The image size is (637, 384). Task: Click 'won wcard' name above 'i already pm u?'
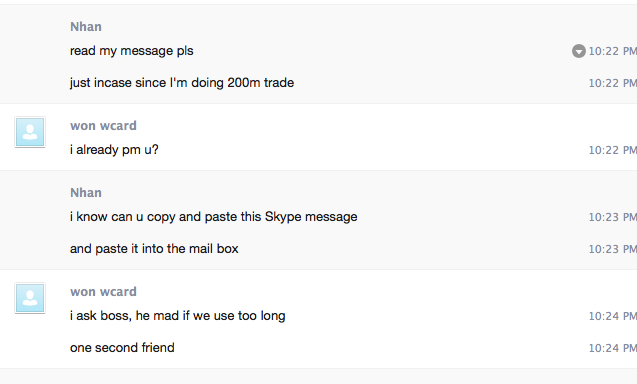coord(103,126)
